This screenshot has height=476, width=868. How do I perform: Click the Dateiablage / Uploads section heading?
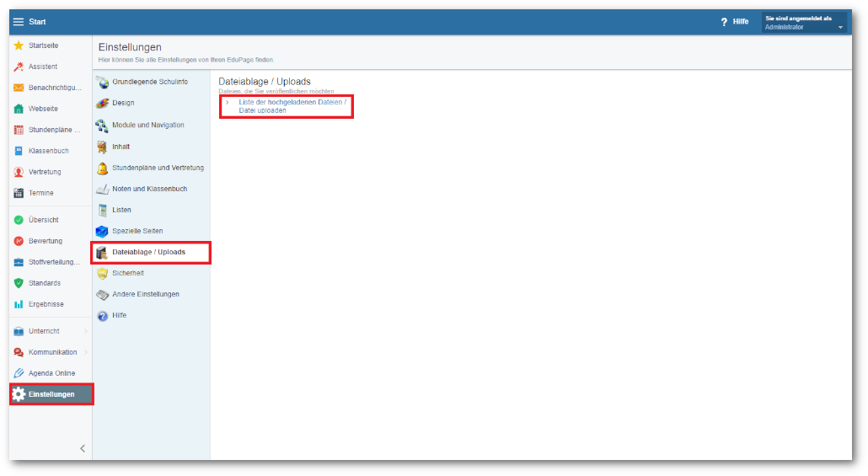pyautogui.click(x=265, y=82)
